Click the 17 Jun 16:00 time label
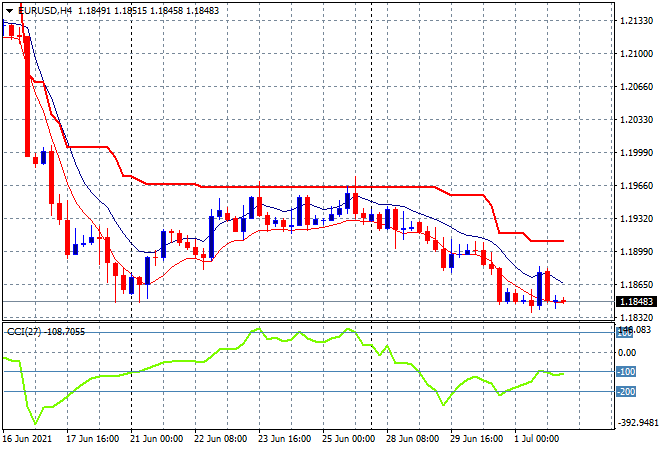The width and height of the screenshot is (660, 450). 93,439
